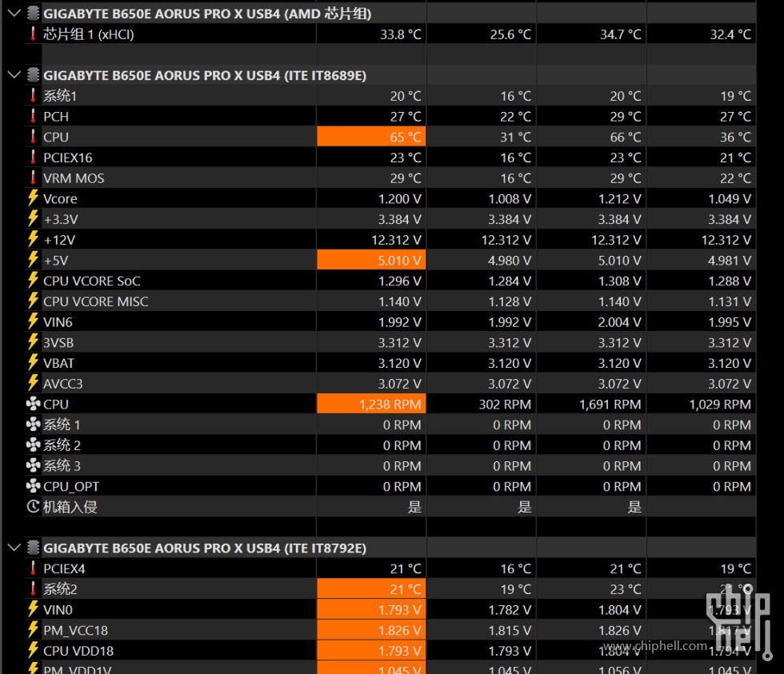Click fan icon of 系统 1 row
Image resolution: width=784 pixels, height=674 pixels.
pos(33,425)
